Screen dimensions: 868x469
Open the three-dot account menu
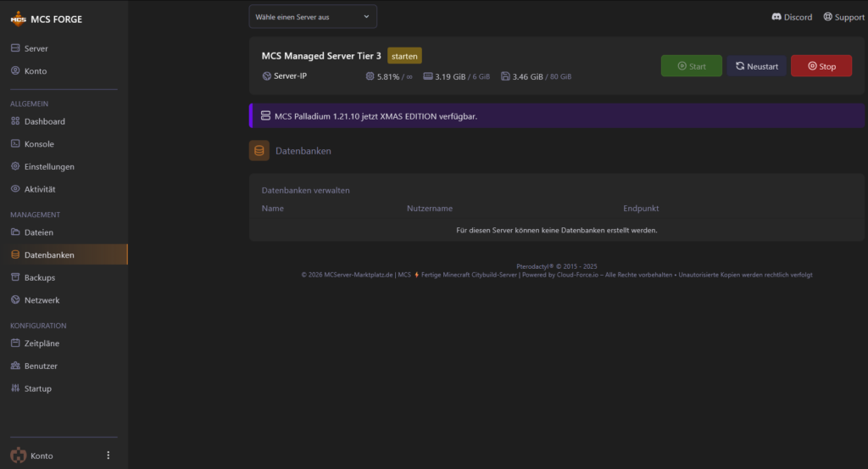pyautogui.click(x=108, y=455)
